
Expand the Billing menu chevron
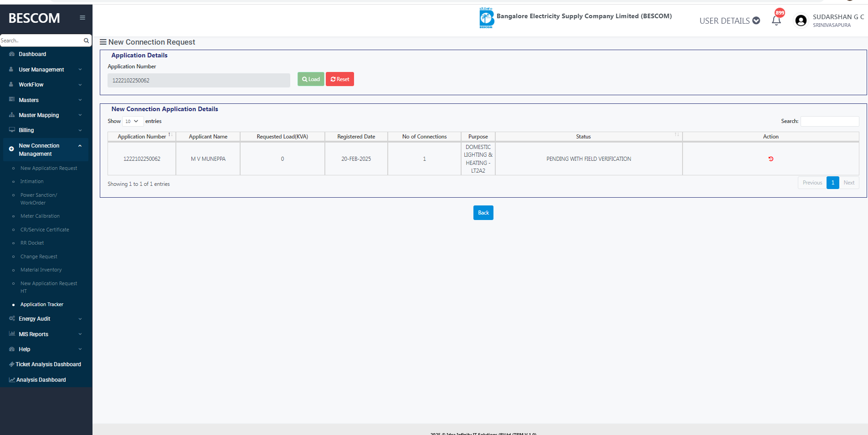tap(80, 130)
